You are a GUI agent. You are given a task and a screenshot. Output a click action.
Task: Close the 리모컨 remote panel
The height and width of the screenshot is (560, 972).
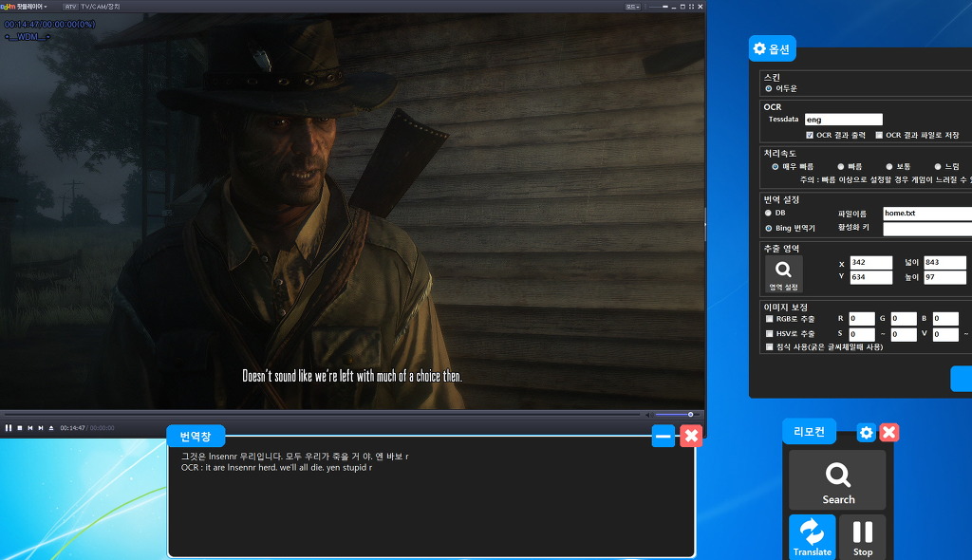pos(888,433)
